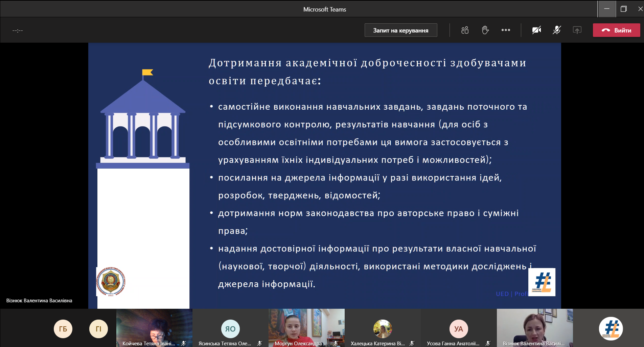Raise your hand in the meeting
Viewport: 644px width, 347px height.
click(x=485, y=30)
